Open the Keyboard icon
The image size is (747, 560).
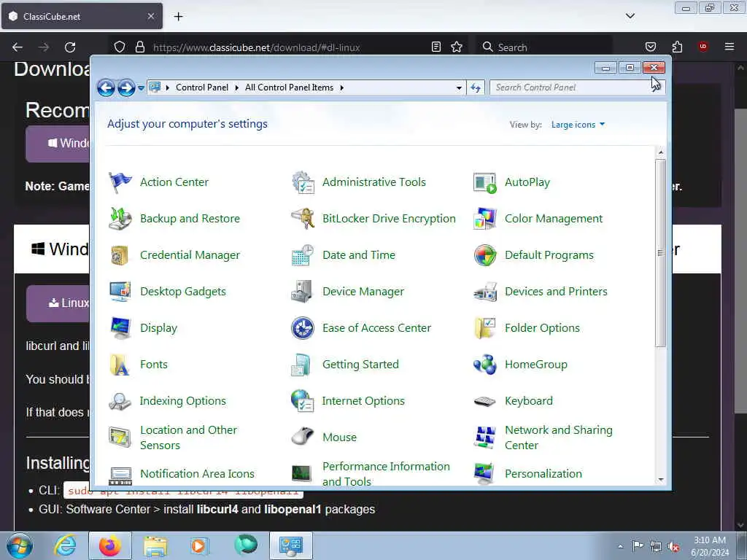coord(485,401)
